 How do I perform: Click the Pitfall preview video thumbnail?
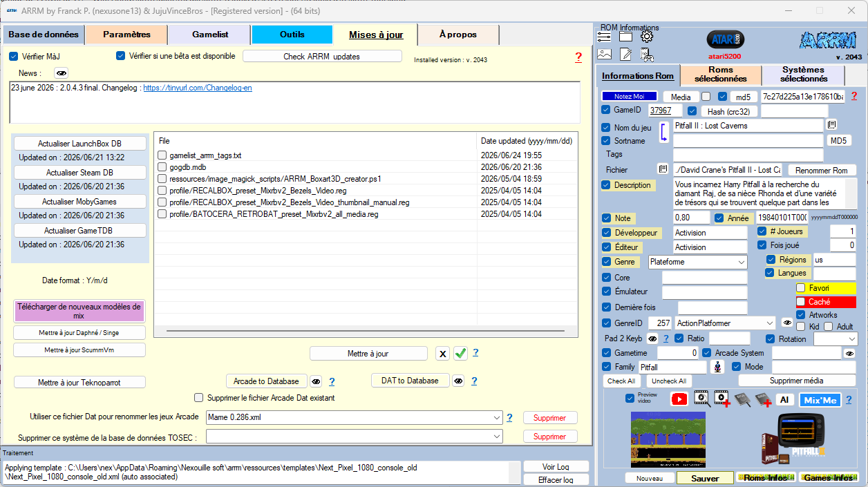pos(668,440)
